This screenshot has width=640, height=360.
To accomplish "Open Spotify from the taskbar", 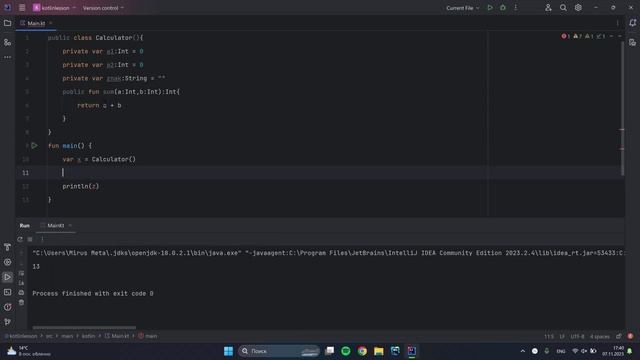I will (346, 351).
